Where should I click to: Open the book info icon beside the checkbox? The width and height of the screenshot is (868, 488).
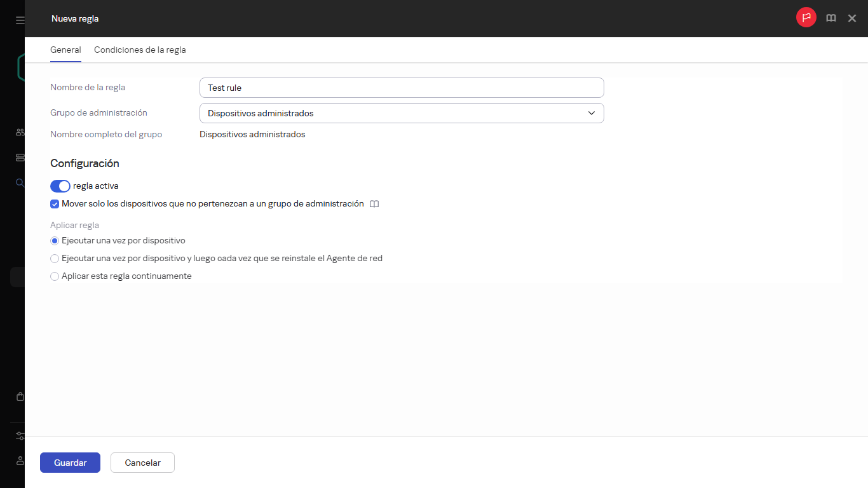(x=374, y=204)
